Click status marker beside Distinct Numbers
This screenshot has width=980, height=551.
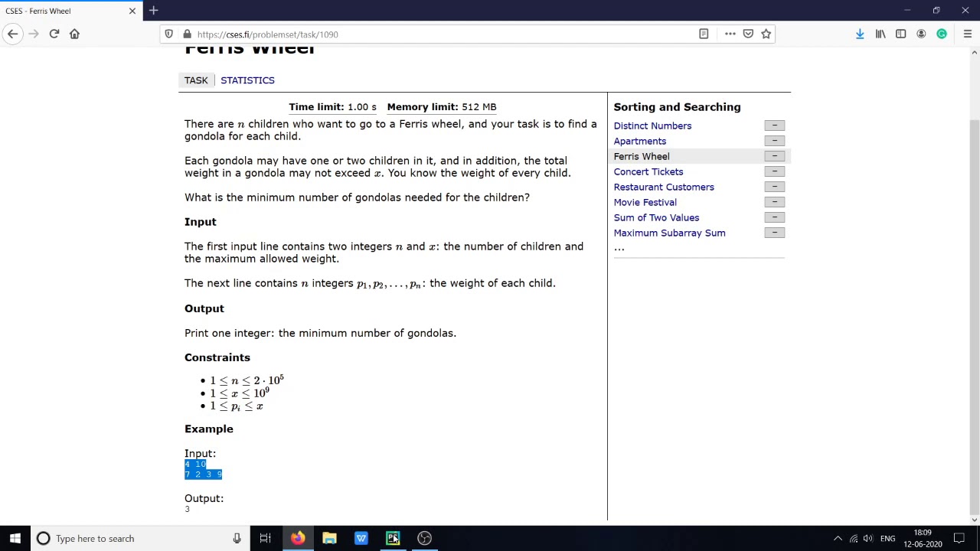[x=774, y=126]
